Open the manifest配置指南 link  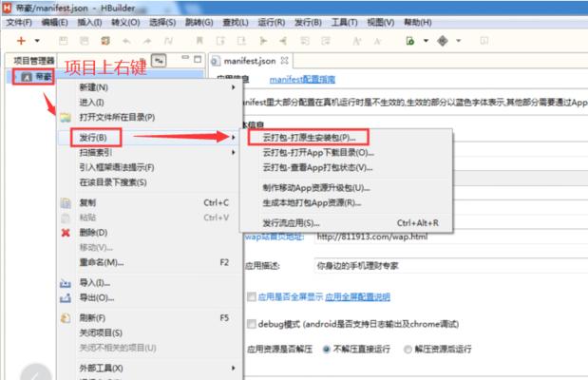click(302, 80)
